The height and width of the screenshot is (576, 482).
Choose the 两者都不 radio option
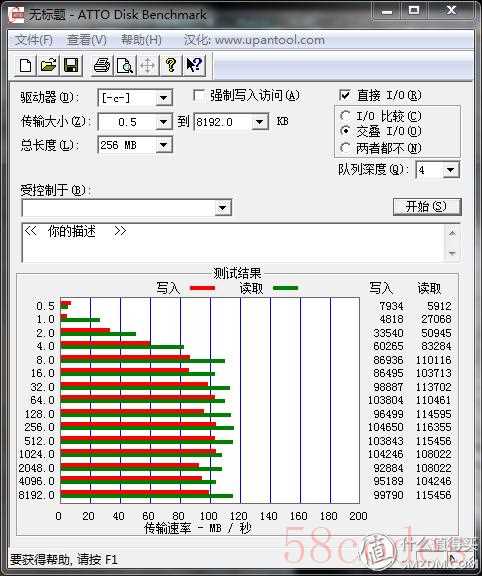click(345, 148)
